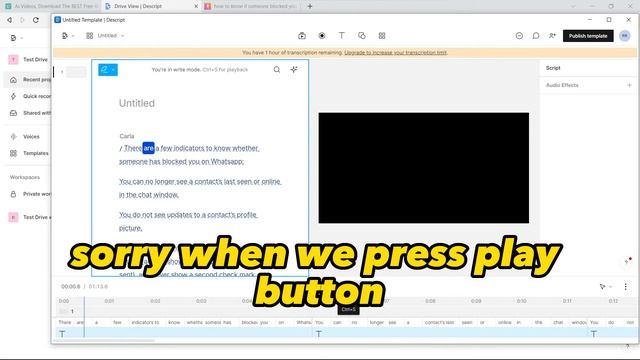The image size is (640, 360).
Task: Switch to the Drive View | Descript tab
Action: click(150, 6)
